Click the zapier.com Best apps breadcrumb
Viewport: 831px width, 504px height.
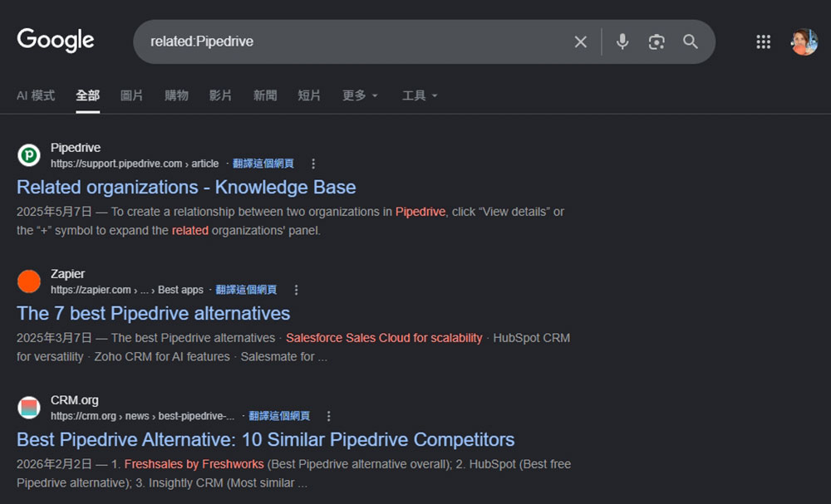click(127, 290)
